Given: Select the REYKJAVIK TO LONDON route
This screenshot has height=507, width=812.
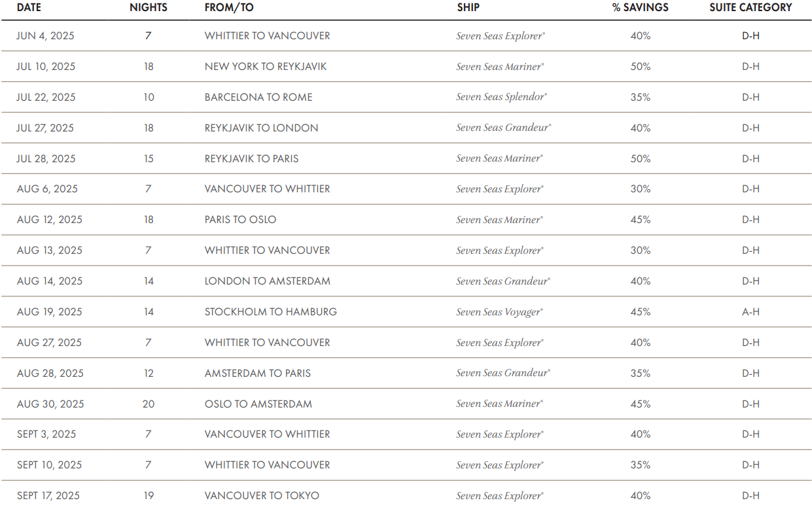Looking at the screenshot, I should coord(261,128).
